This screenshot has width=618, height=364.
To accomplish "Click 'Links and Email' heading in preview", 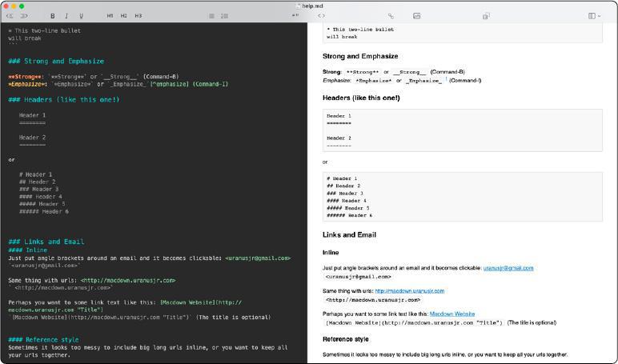I will (349, 234).
